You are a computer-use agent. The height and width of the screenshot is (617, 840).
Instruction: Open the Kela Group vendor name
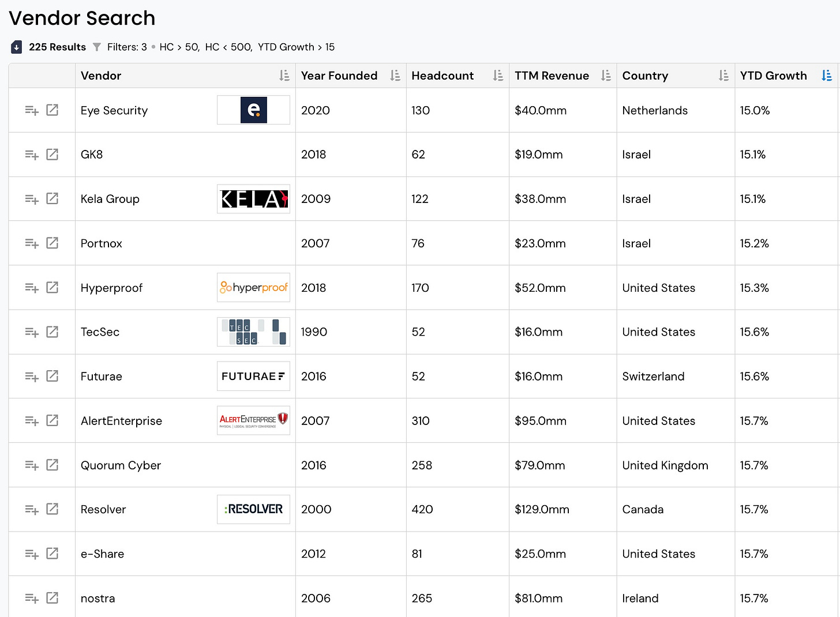110,199
